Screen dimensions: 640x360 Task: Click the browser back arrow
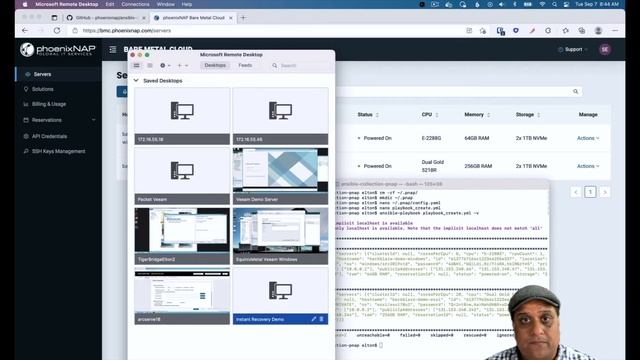[x=25, y=31]
